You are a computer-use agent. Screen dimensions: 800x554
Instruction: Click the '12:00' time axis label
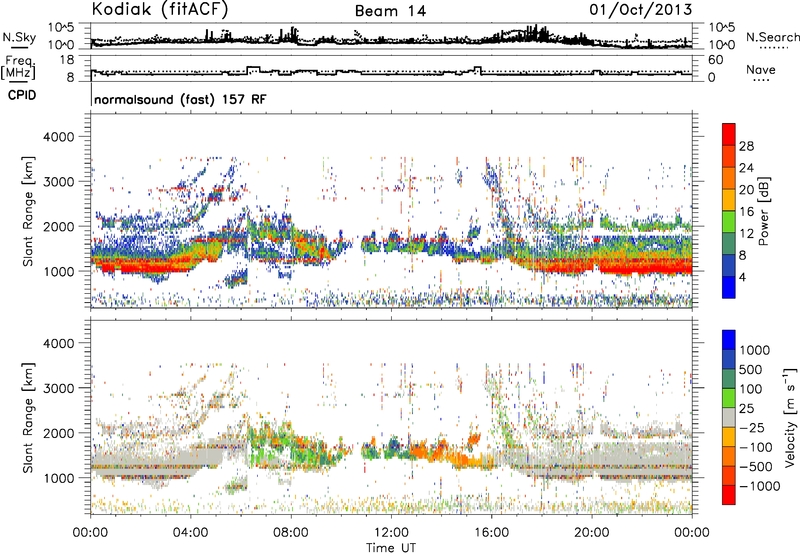coord(391,533)
